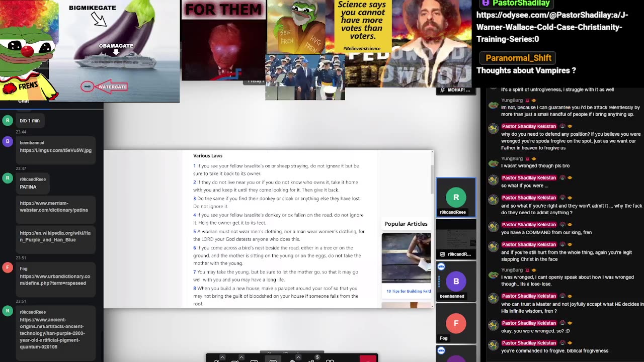Open the ancient-origins.net han-purple link
This screenshot has width=644, height=362.
pos(52,333)
